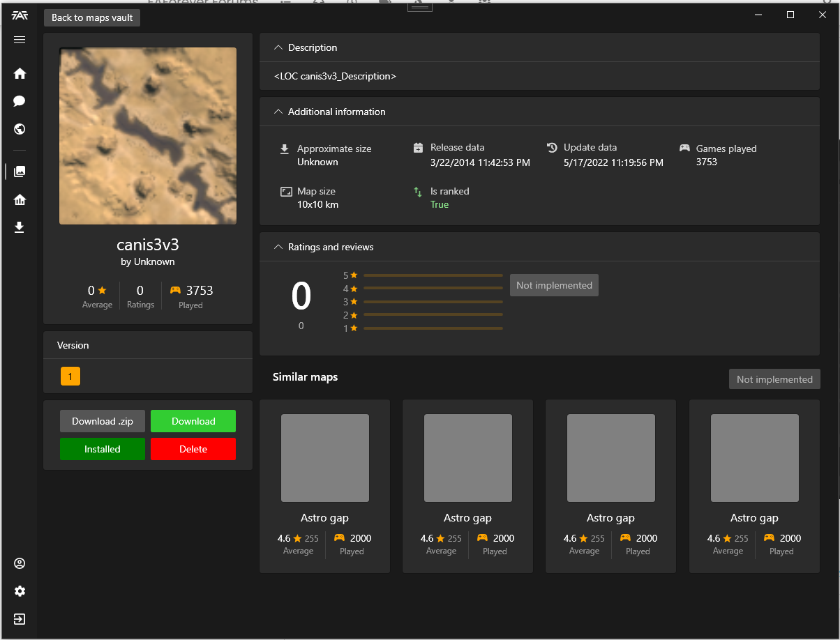Open settings gear icon in sidebar
840x640 pixels.
tap(20, 591)
